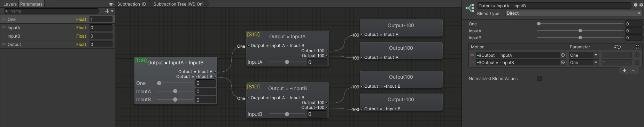Image resolution: width=644 pixels, height=127 pixels.
Task: Open the Inspector help question mark icon
Action: [x=636, y=5]
